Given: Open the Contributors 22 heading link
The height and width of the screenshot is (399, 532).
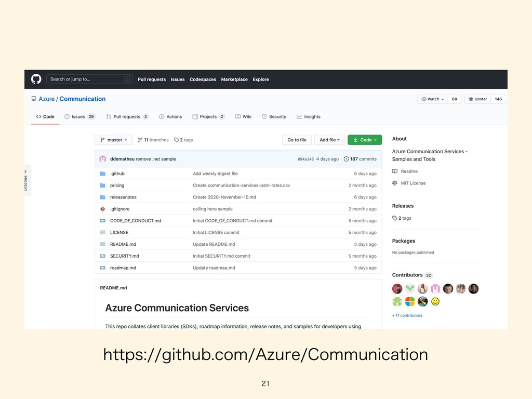Looking at the screenshot, I should [x=412, y=275].
